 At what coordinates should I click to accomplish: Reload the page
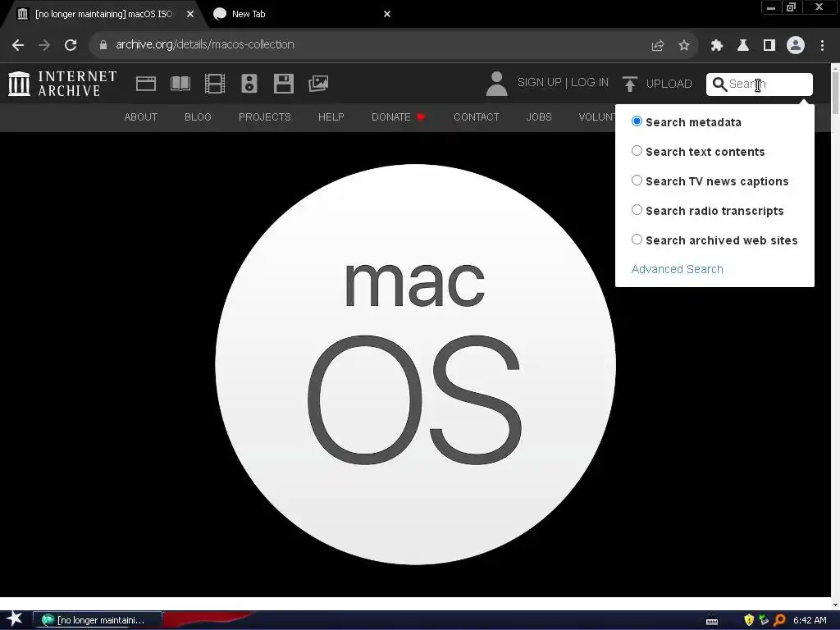(71, 45)
